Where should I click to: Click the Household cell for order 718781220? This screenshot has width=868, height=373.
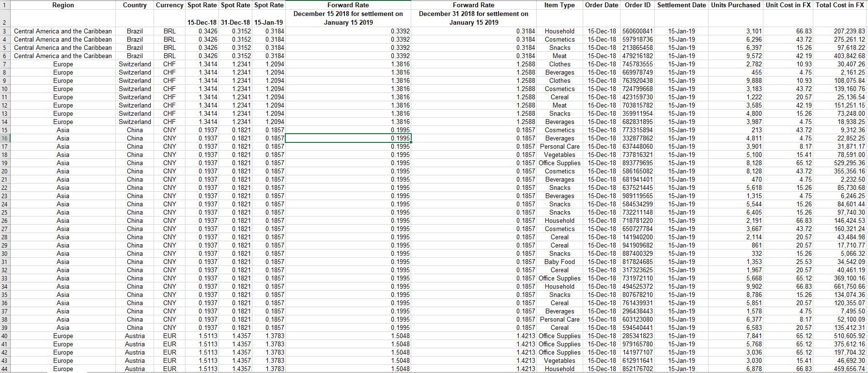(x=559, y=221)
